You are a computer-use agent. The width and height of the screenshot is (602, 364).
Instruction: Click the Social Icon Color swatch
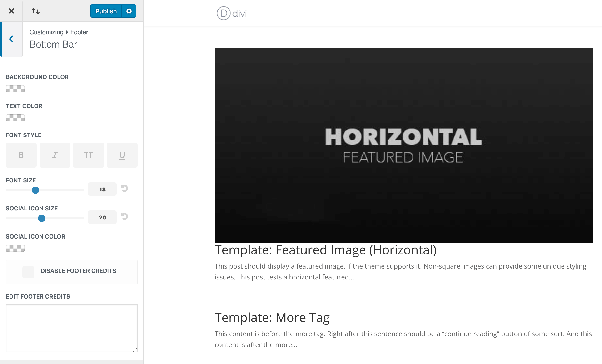(x=15, y=248)
